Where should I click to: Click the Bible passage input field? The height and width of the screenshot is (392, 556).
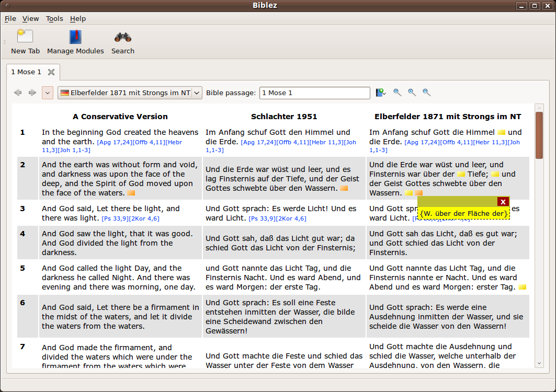(314, 93)
